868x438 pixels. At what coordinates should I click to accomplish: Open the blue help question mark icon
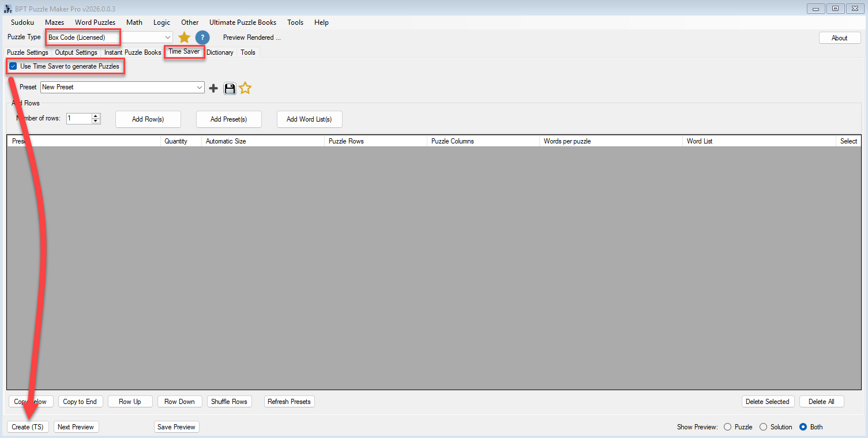(x=202, y=37)
